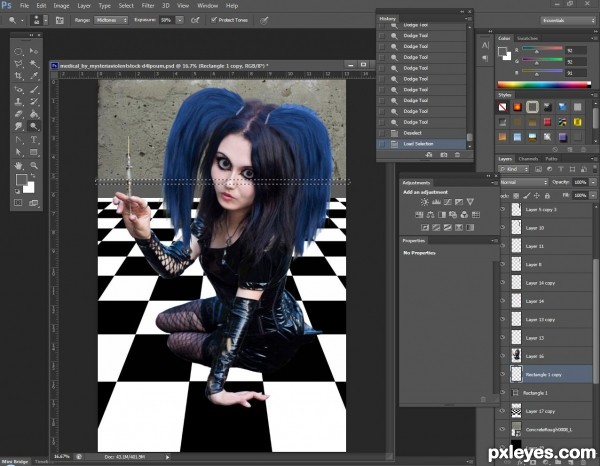Switch to the Swatches tab

pos(527,38)
